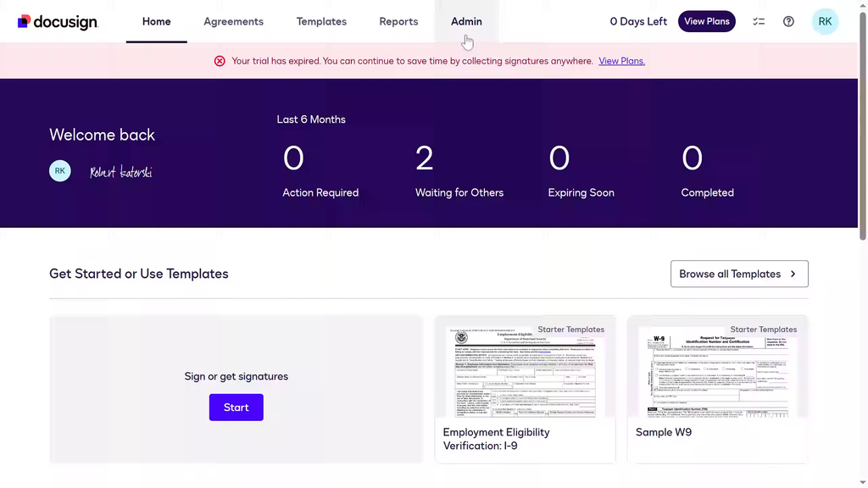Open the checklist tasks icon

coord(759,22)
